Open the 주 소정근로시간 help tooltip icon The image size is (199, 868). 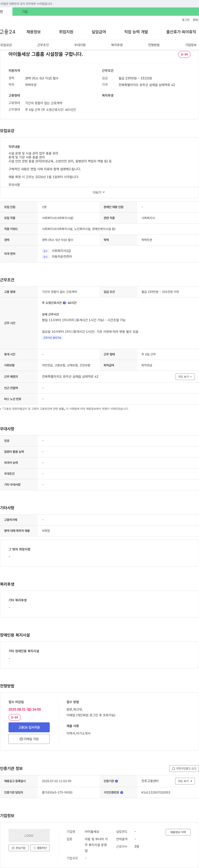point(64,303)
